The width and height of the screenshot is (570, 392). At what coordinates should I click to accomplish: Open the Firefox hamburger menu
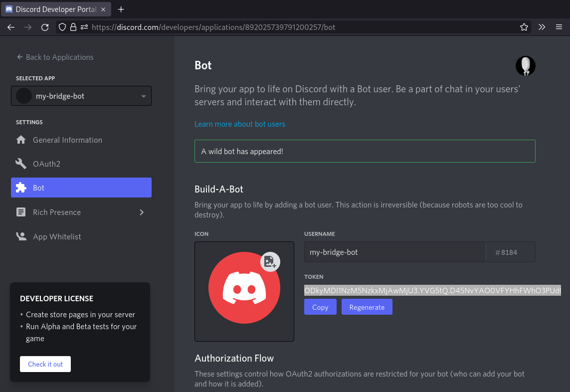pyautogui.click(x=559, y=27)
